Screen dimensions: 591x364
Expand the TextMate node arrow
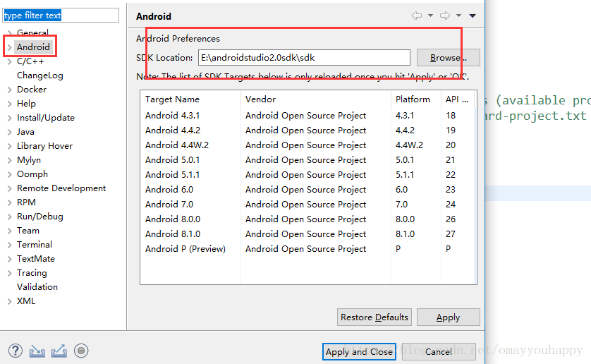[10, 259]
